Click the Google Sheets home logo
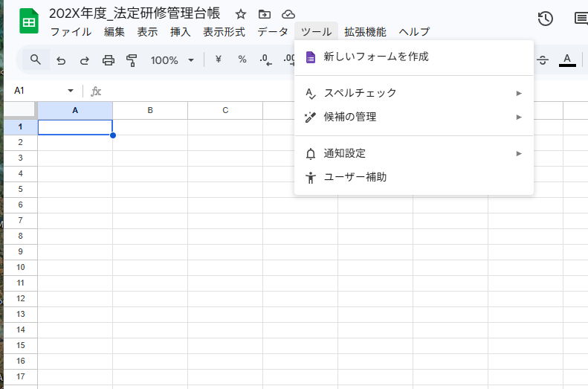The height and width of the screenshot is (389, 588). (28, 22)
